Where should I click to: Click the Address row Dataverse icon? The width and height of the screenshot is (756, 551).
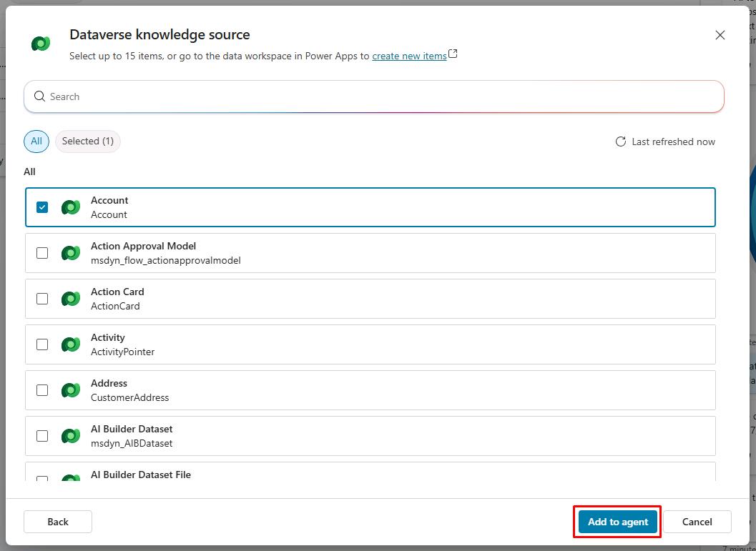click(x=70, y=390)
